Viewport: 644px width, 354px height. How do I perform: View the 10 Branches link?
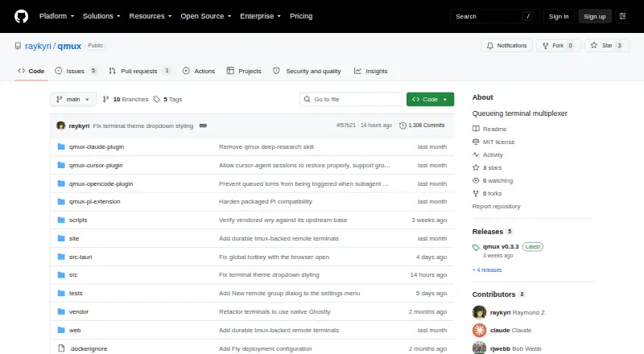[126, 100]
